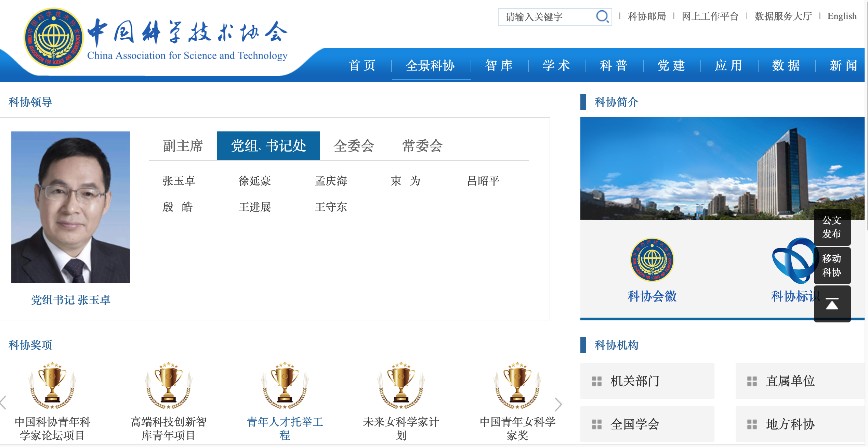This screenshot has height=447, width=868.
Task: Open 数据服务大厅 link
Action: coord(783,16)
